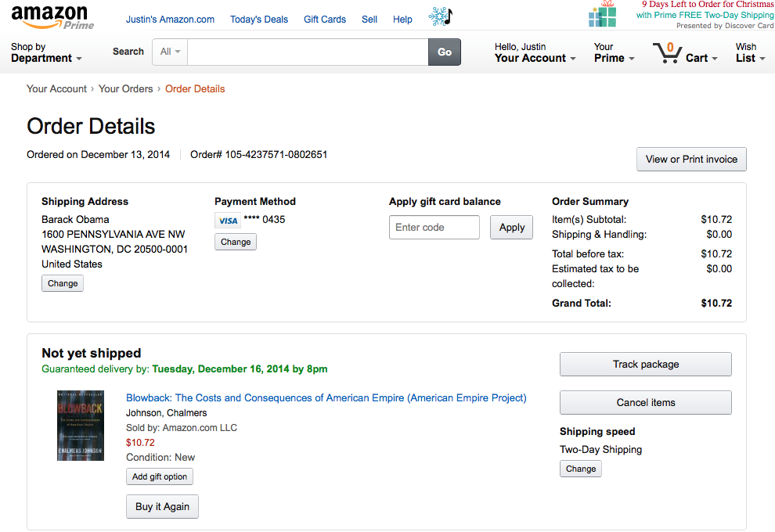This screenshot has height=532, width=775.
Task: Click the gift card Enter code field
Action: tap(434, 227)
